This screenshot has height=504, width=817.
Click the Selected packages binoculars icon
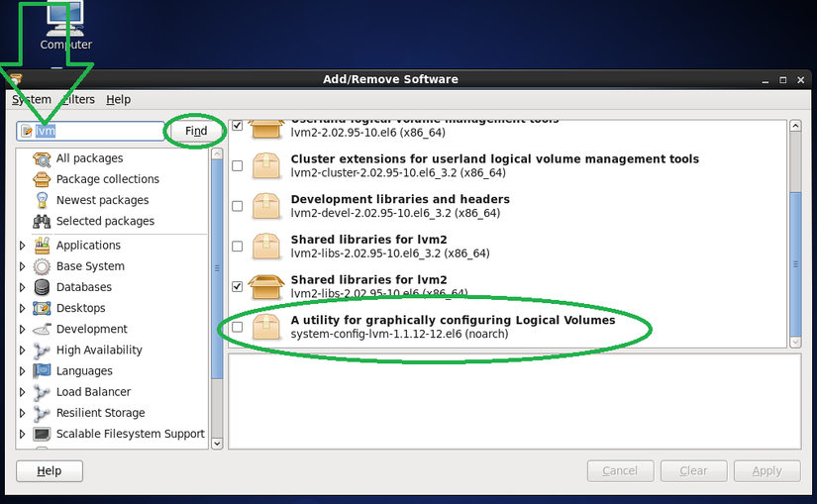(x=42, y=221)
